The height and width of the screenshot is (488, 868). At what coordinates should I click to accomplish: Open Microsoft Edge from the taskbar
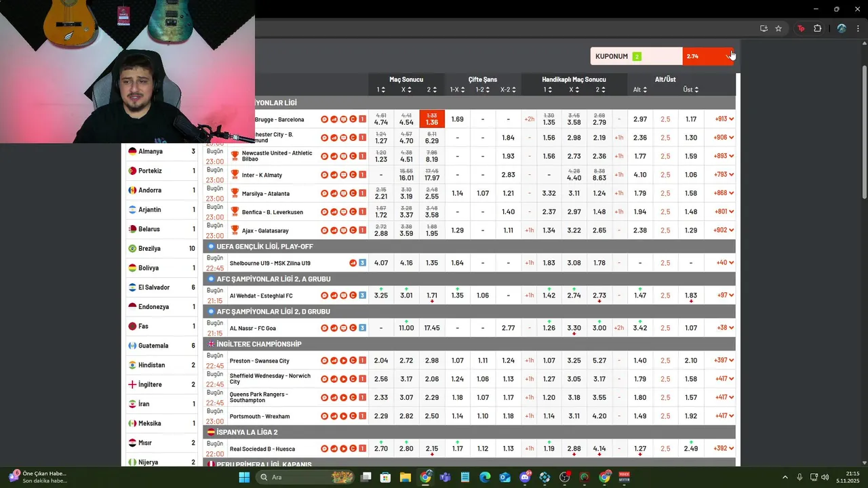point(485,477)
